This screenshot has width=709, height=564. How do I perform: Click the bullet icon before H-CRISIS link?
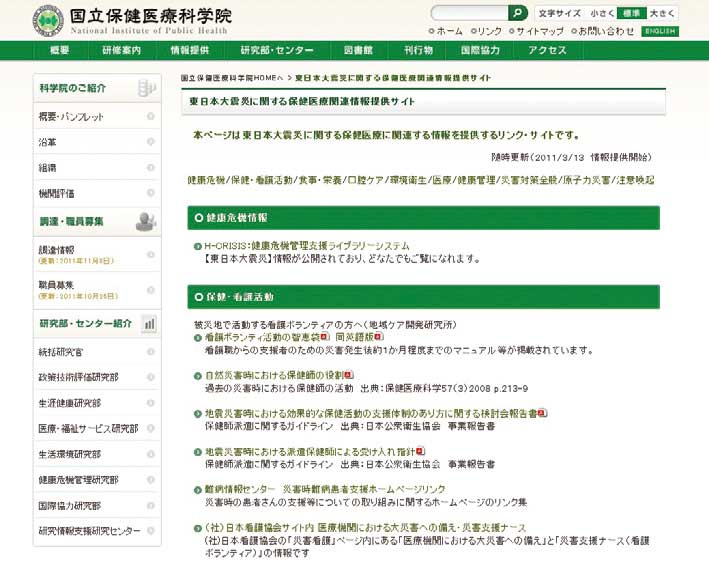[197, 245]
